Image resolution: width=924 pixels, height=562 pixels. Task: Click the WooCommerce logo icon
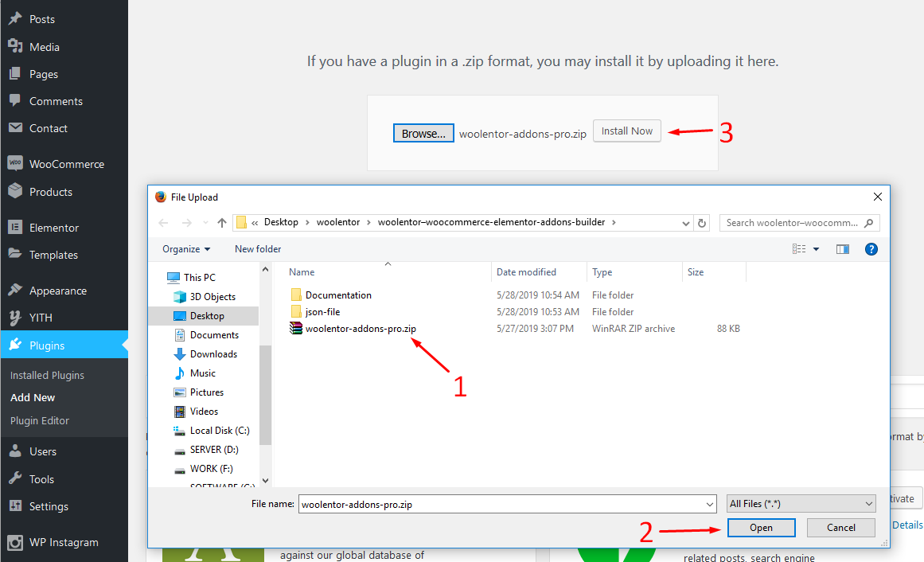pos(15,163)
